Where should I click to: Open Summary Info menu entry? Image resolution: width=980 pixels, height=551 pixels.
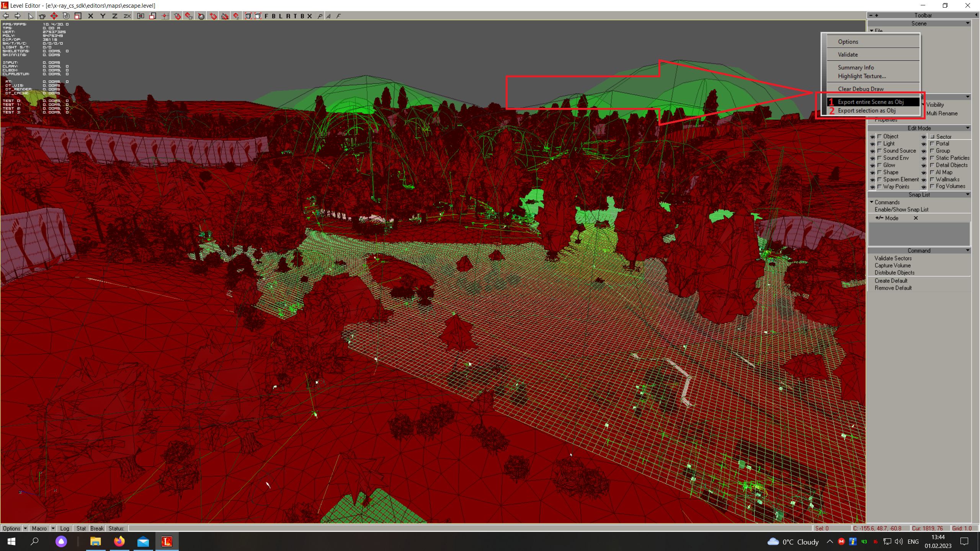pyautogui.click(x=873, y=67)
